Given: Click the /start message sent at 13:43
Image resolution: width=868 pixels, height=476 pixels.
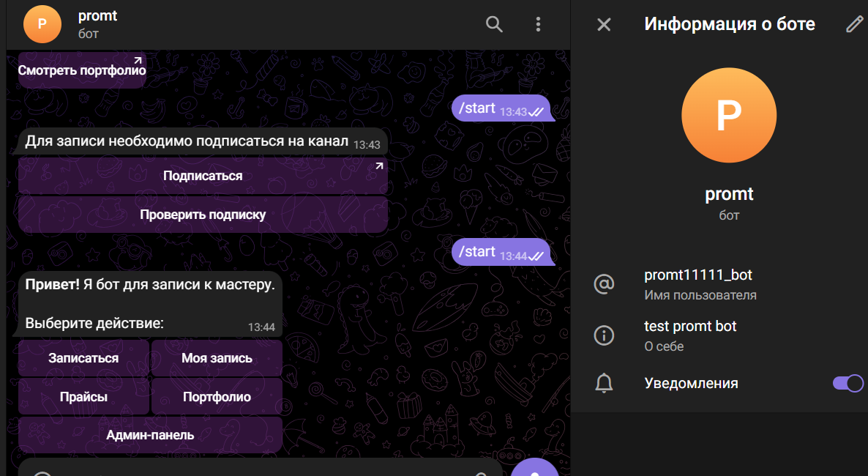Looking at the screenshot, I should 501,108.
